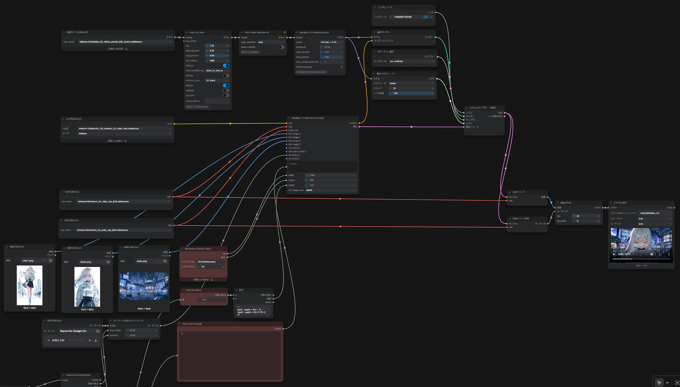Toggle allow_compile switch in Sage Attention node
This screenshot has height=387, width=680.
click(x=281, y=47)
